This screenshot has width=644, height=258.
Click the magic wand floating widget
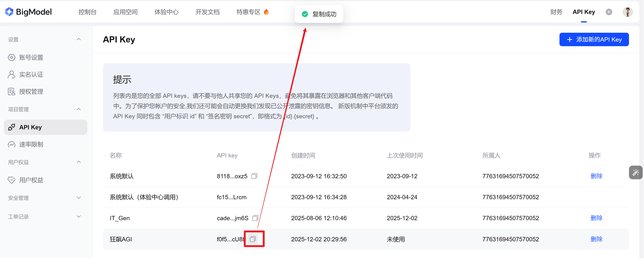click(635, 172)
